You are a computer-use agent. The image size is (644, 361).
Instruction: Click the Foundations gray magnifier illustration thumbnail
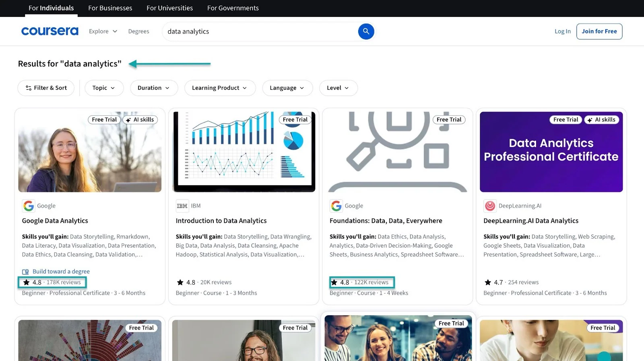(398, 152)
